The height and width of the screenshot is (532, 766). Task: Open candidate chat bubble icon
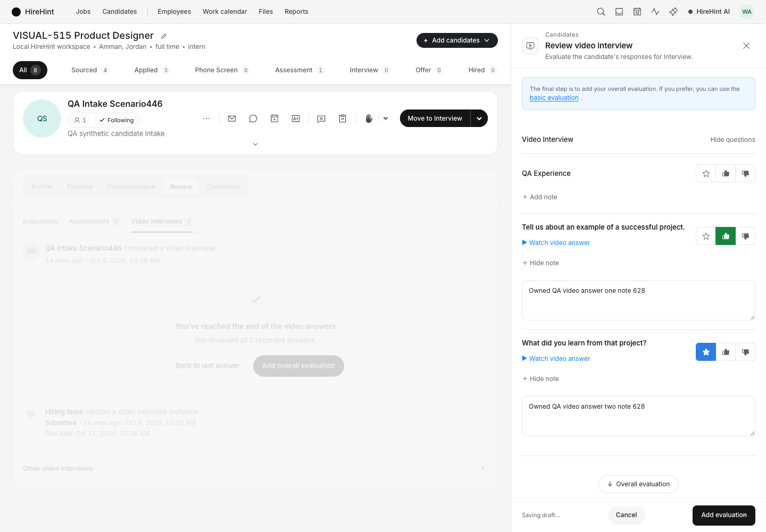click(x=253, y=119)
